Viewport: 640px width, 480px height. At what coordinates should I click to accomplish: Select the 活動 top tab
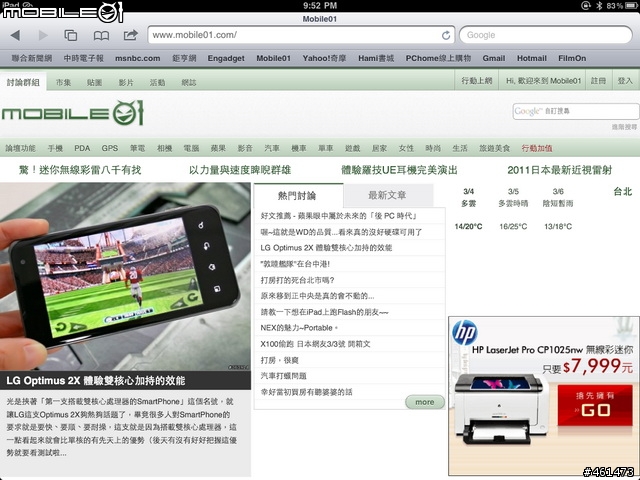(158, 82)
